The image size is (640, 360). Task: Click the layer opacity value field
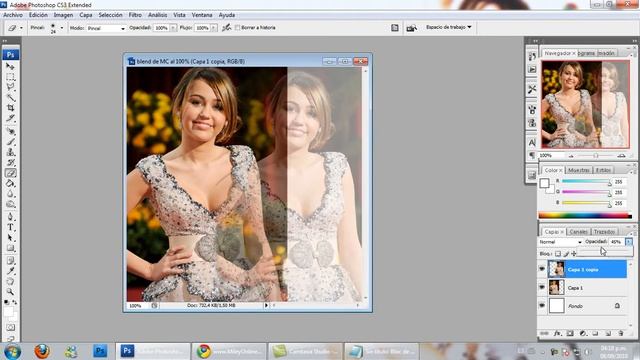(616, 242)
